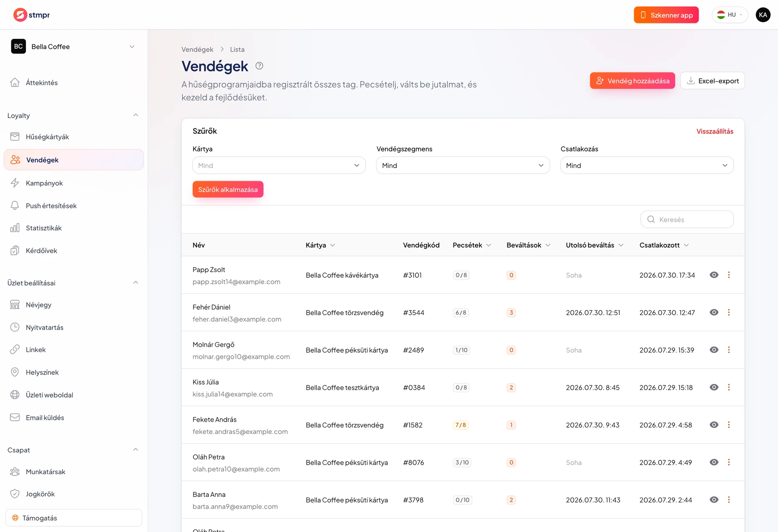
Task: Open Munkatársak in sidebar
Action: [74, 472]
